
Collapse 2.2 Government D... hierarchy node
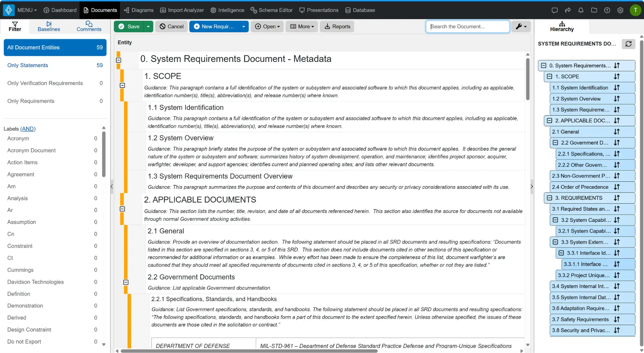pos(555,143)
